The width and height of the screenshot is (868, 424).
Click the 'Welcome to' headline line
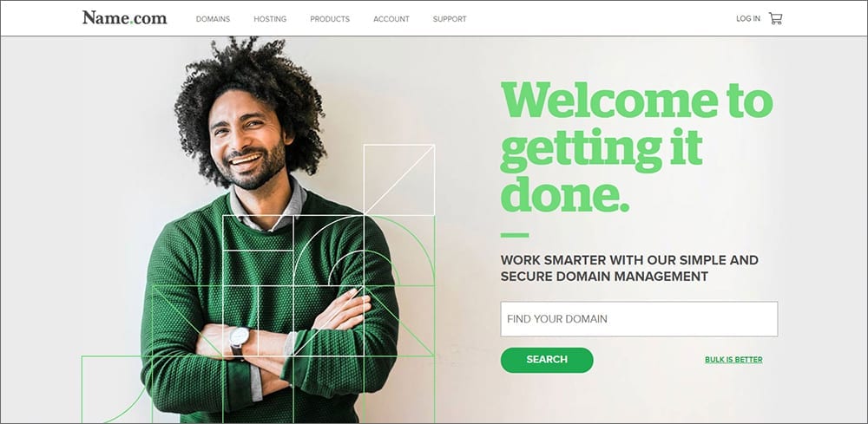click(x=637, y=100)
